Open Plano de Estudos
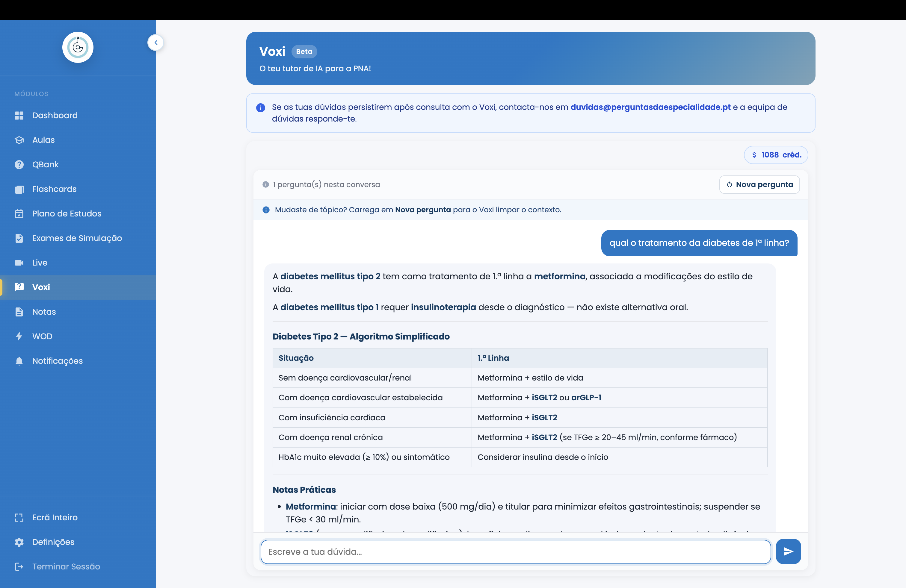906x588 pixels. tap(78, 214)
